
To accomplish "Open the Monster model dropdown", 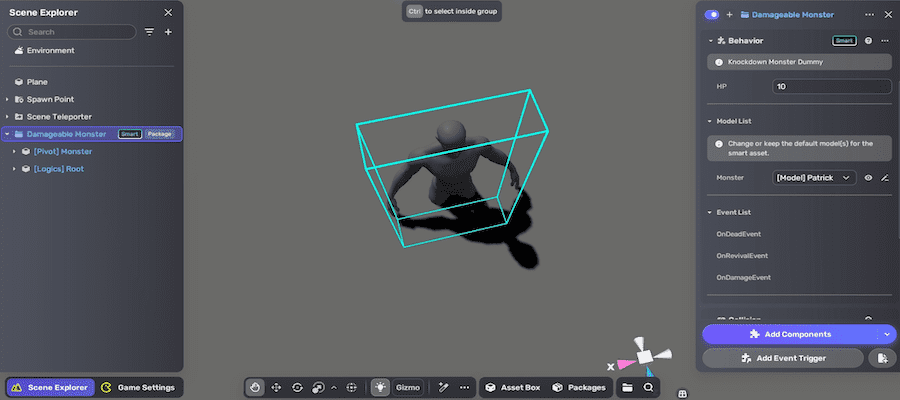I will [x=815, y=177].
